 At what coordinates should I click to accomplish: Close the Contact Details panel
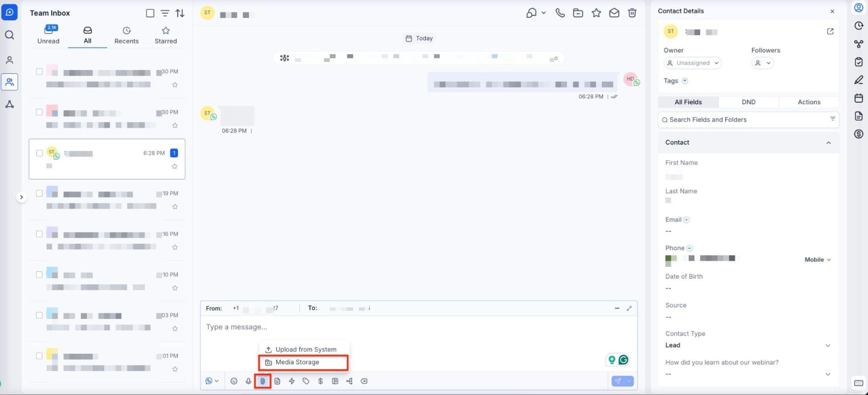coord(832,11)
